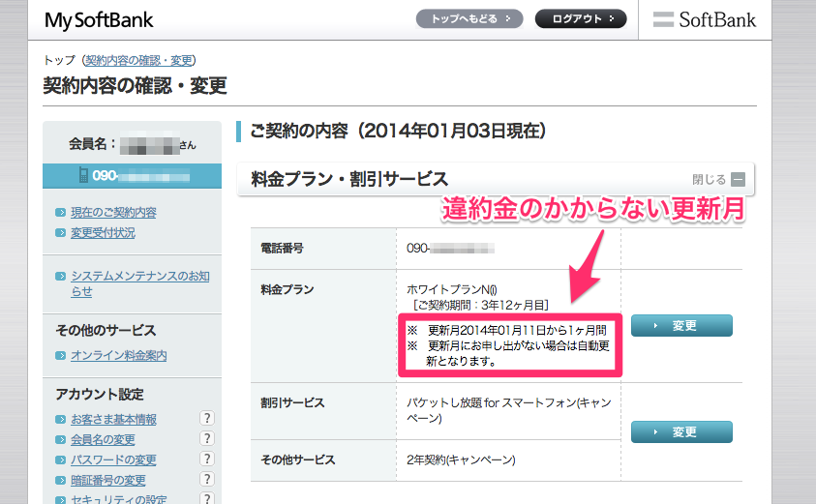Click 2年契約(キャンペーン) text

pos(461,460)
